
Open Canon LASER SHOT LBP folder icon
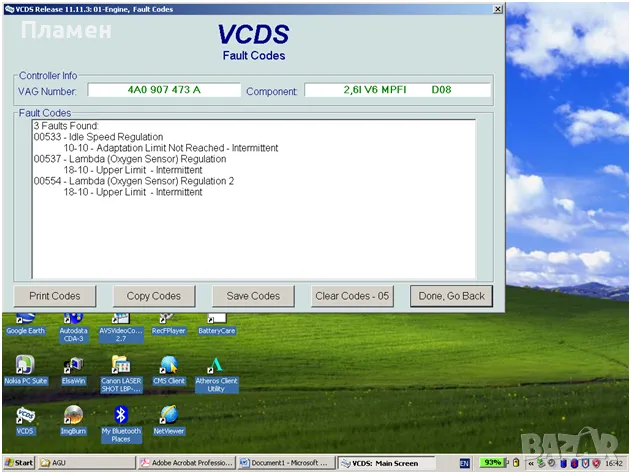[121, 365]
